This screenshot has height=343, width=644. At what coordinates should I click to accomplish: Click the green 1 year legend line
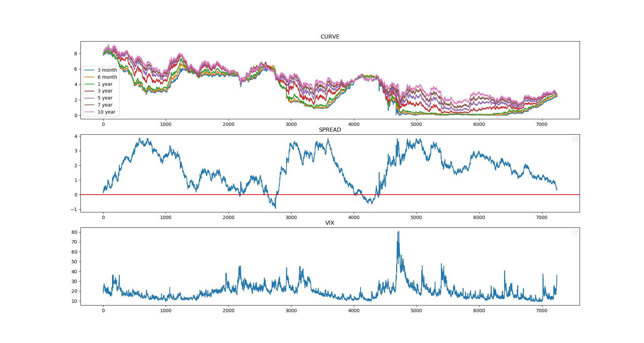(x=89, y=84)
